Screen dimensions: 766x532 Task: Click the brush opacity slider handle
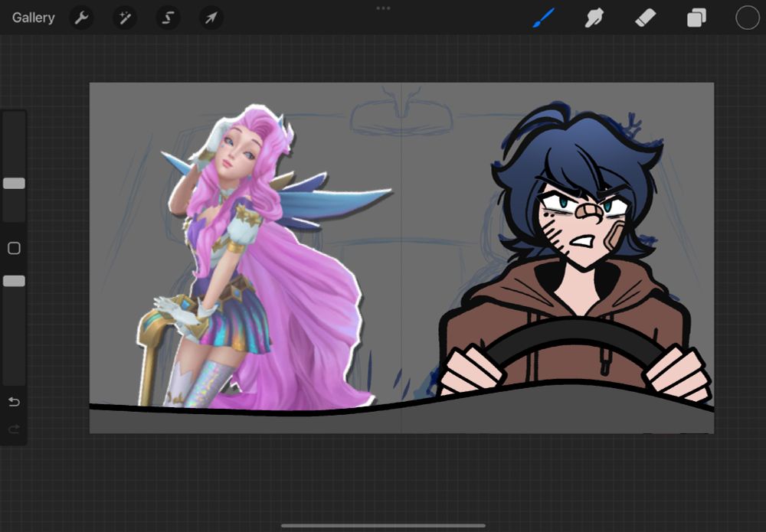point(14,281)
